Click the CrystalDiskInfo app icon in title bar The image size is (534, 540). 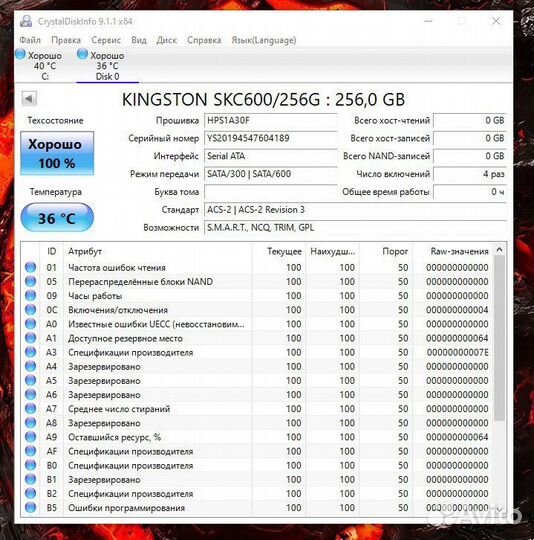click(x=26, y=21)
